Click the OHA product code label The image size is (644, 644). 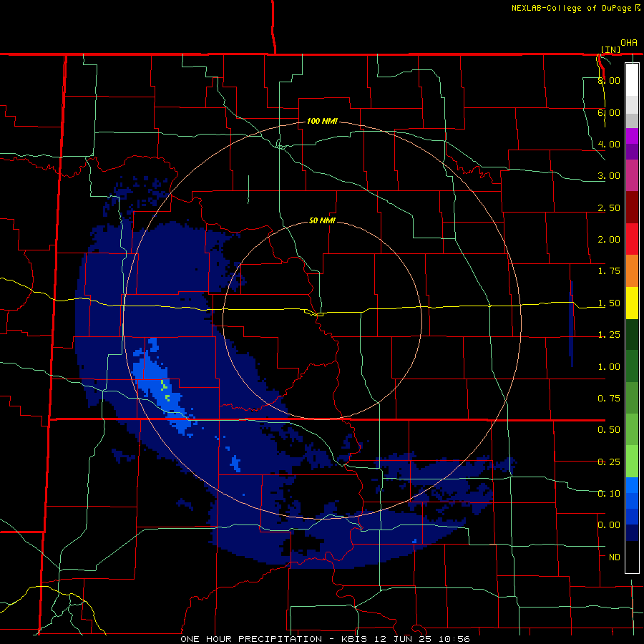[x=629, y=43]
